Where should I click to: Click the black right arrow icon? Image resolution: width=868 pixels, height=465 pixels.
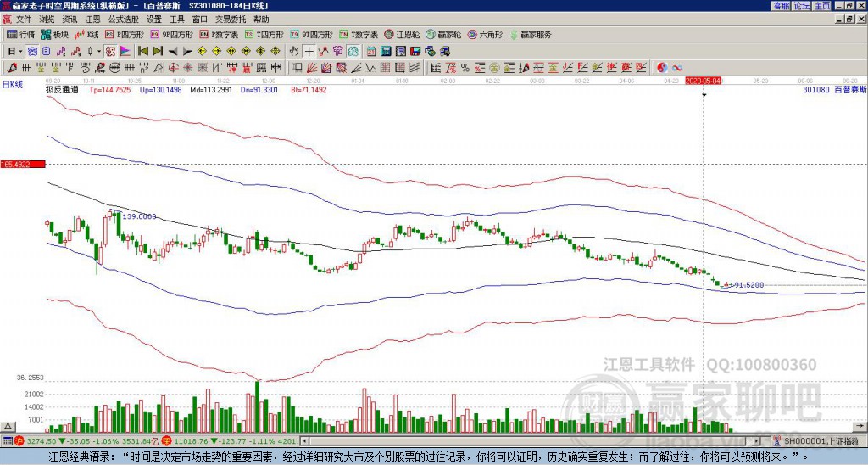187,51
